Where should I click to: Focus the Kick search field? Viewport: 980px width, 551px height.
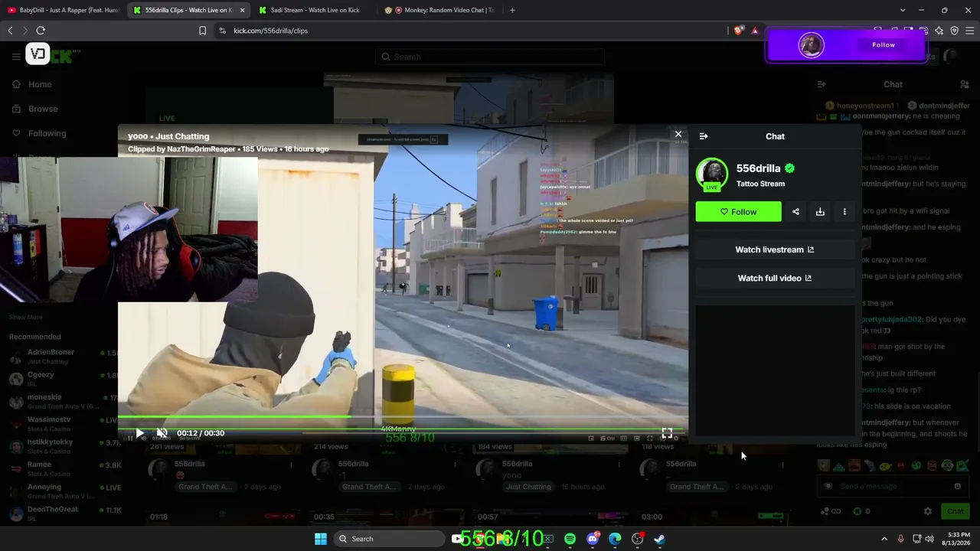[490, 57]
